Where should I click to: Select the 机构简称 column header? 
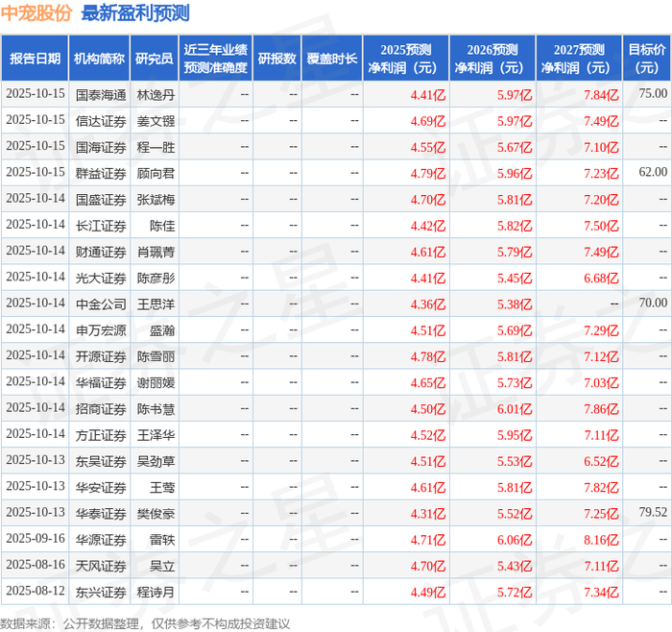[x=99, y=59]
